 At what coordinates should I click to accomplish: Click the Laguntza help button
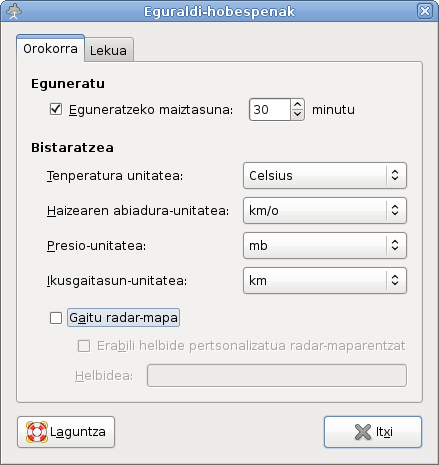point(66,432)
